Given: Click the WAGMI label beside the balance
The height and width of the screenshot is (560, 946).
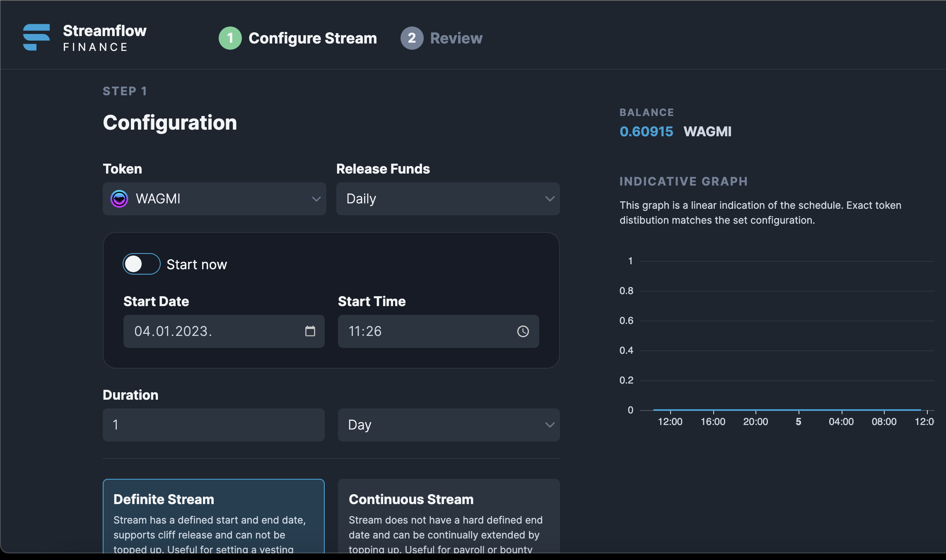Looking at the screenshot, I should pyautogui.click(x=707, y=131).
